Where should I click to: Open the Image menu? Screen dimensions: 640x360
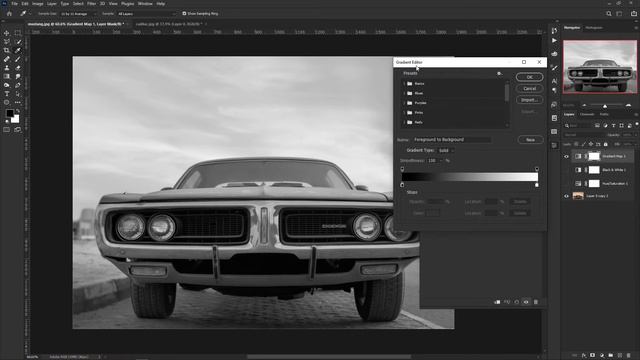pos(38,4)
